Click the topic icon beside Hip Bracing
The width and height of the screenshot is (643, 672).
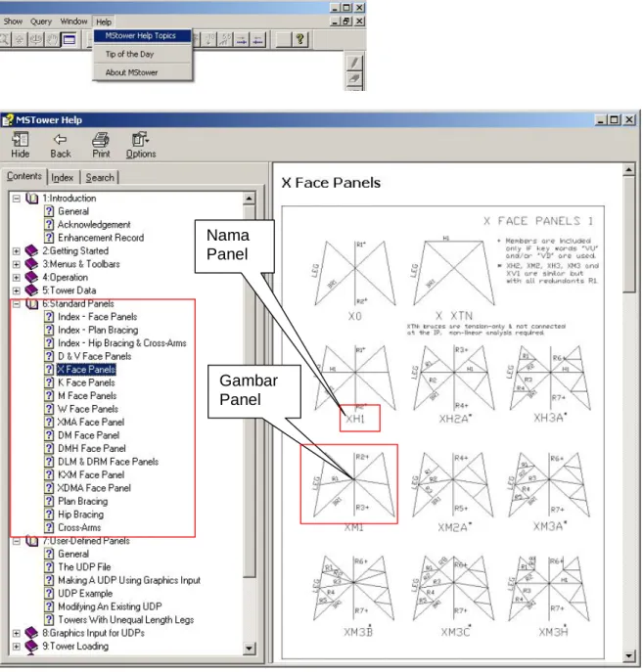tap(49, 515)
